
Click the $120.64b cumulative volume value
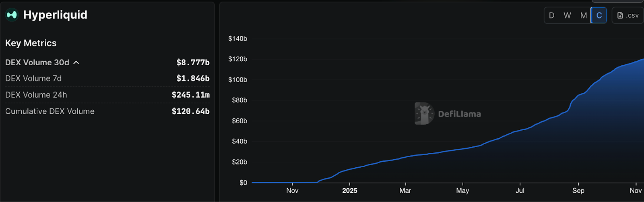190,111
